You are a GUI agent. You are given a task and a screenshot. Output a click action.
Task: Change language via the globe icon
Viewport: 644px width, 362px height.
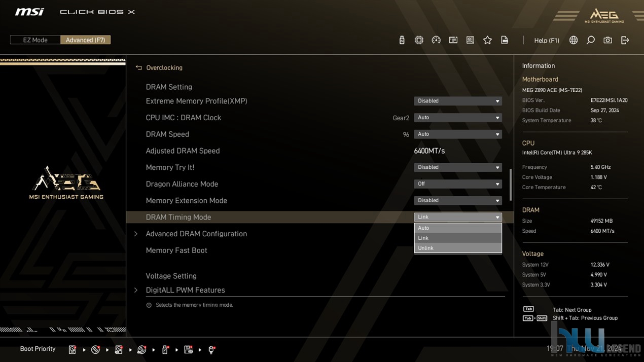[x=574, y=40]
